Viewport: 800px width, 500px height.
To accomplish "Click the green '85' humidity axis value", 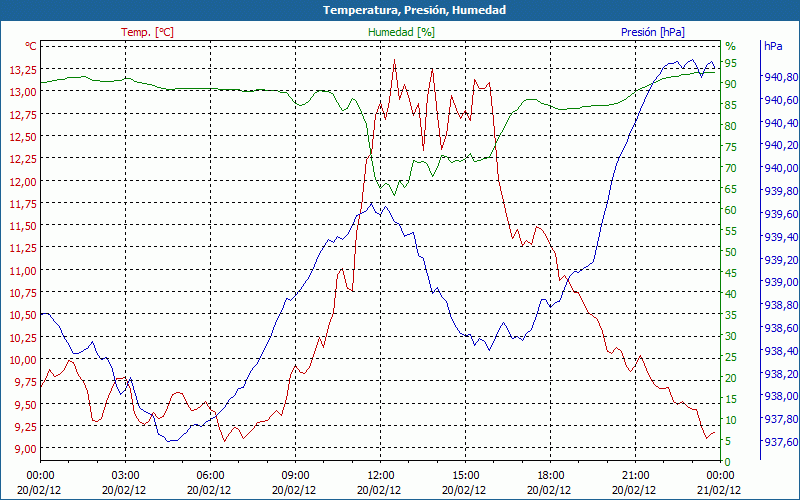I will (731, 105).
